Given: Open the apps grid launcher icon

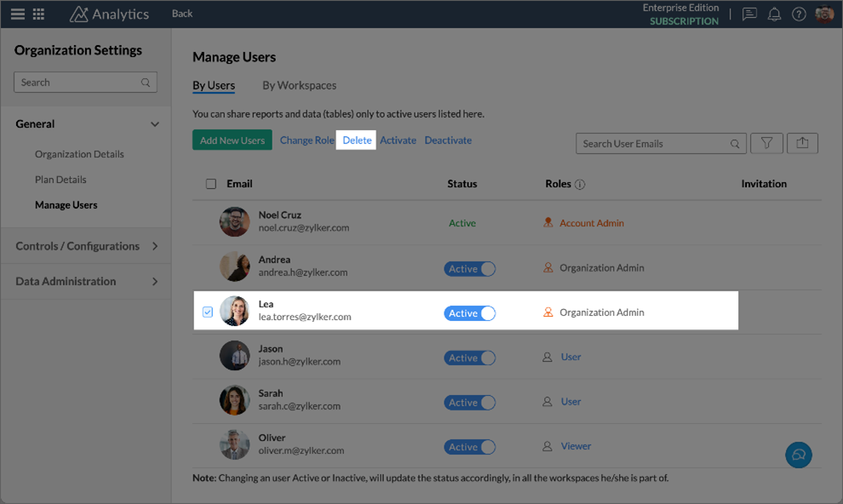Looking at the screenshot, I should click(x=38, y=14).
